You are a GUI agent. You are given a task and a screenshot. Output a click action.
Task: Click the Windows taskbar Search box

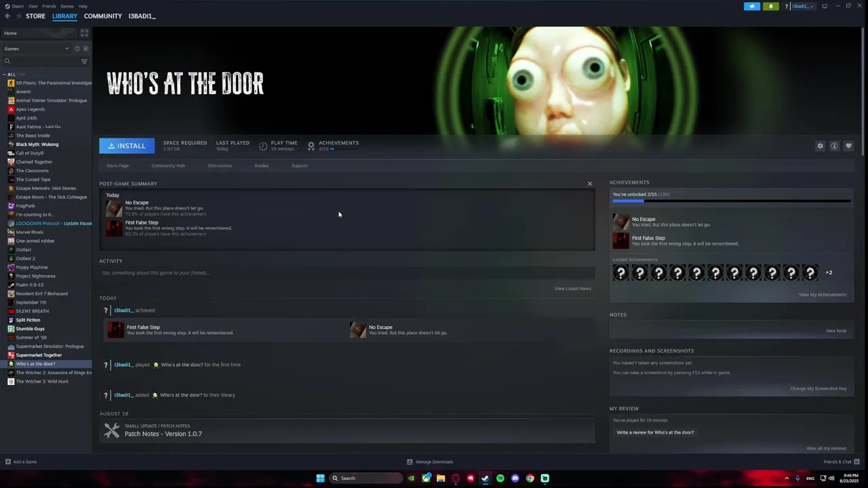[366, 478]
